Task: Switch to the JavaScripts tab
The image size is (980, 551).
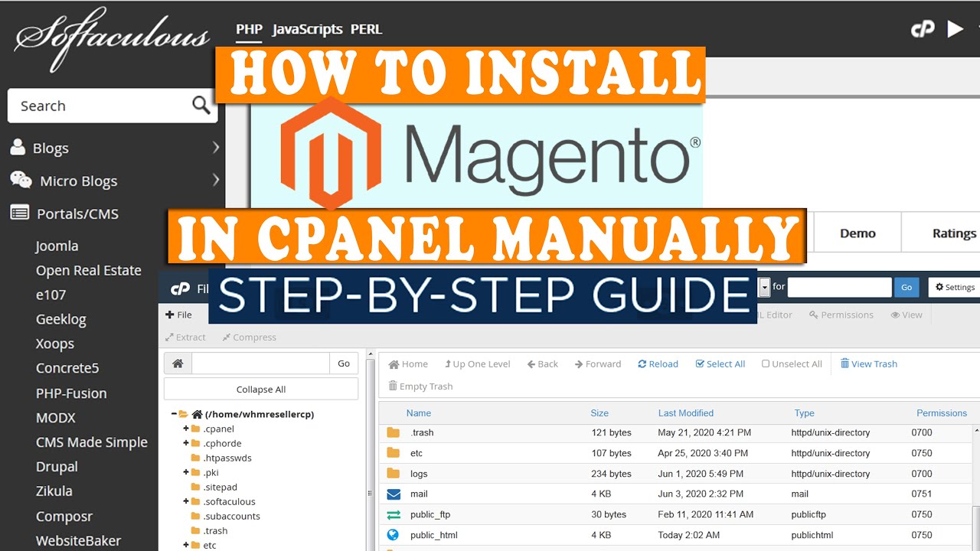Action: tap(307, 29)
